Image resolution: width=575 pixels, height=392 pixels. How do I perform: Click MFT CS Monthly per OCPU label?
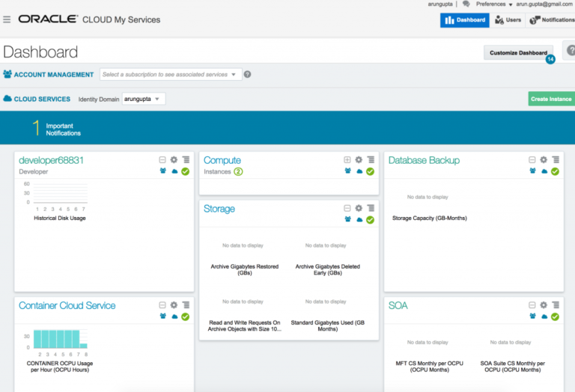tap(430, 367)
